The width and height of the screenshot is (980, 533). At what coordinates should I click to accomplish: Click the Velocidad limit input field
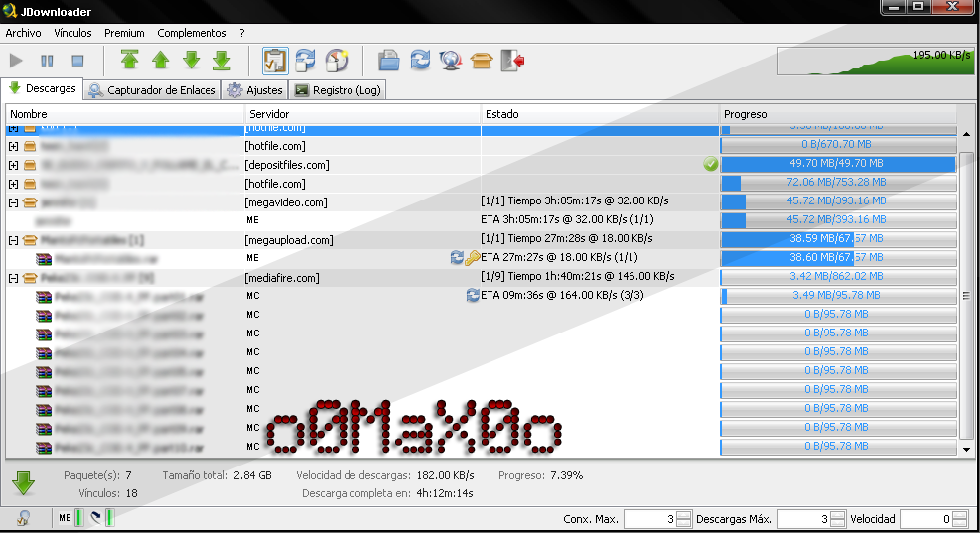pyautogui.click(x=925, y=519)
